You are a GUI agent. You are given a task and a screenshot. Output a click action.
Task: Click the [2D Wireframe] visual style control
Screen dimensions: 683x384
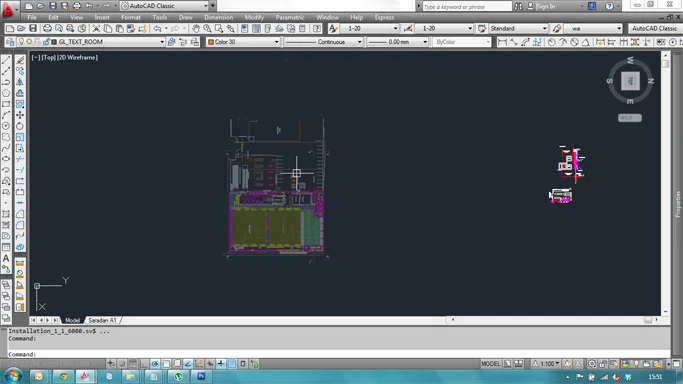78,57
